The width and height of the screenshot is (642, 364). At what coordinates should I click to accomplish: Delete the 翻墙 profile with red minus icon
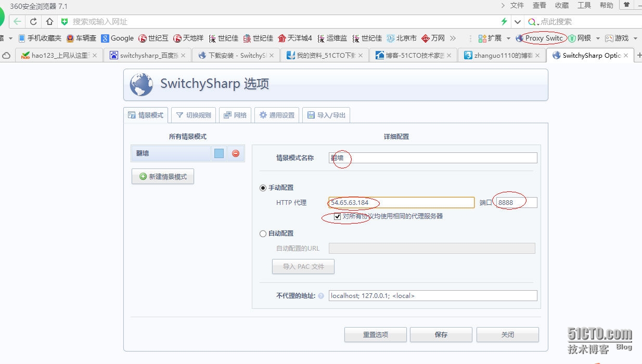point(236,153)
